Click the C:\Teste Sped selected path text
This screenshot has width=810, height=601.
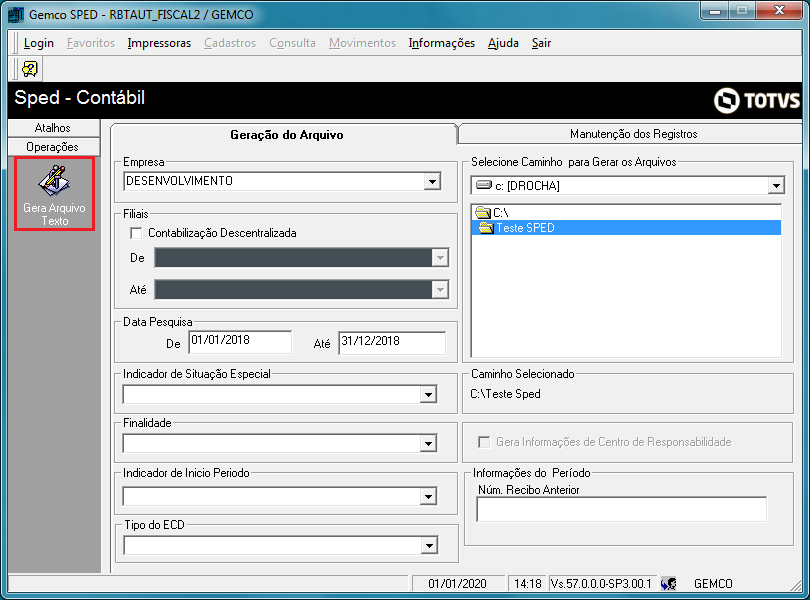(x=505, y=394)
